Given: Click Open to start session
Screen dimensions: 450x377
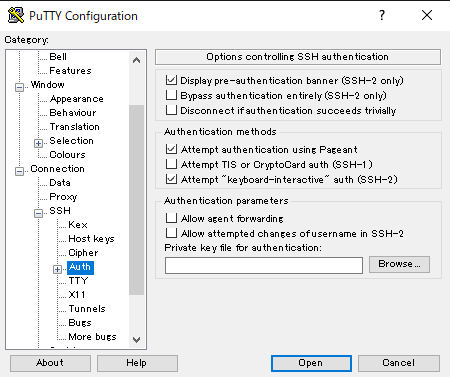Looking at the screenshot, I should (311, 363).
